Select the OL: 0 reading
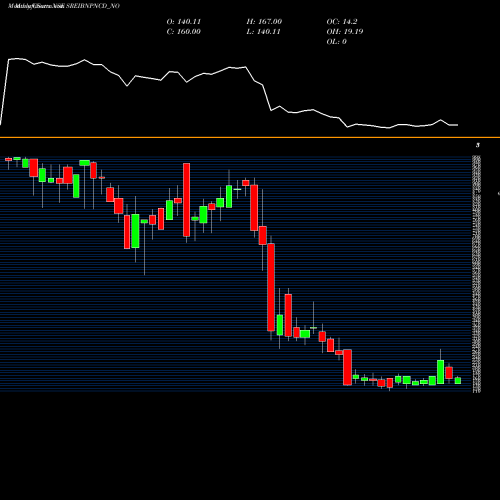This screenshot has width=500, height=500. click(x=336, y=42)
